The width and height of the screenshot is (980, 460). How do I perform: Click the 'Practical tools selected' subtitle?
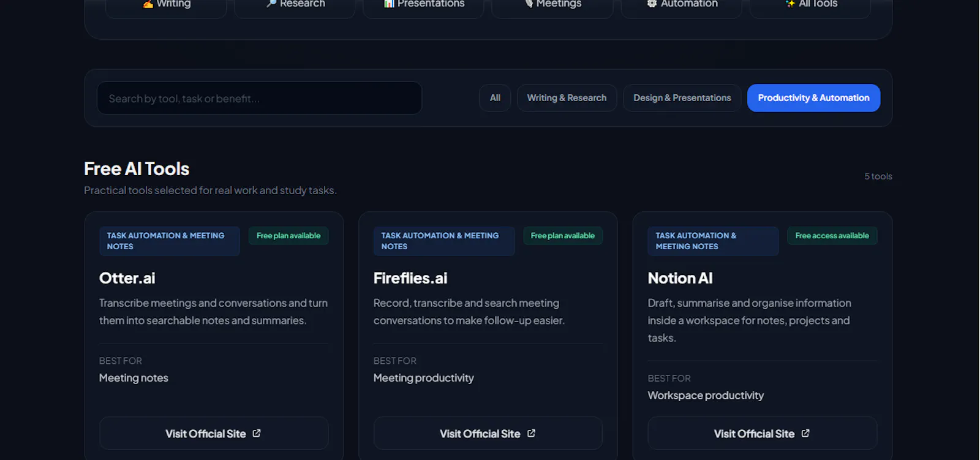(x=210, y=190)
